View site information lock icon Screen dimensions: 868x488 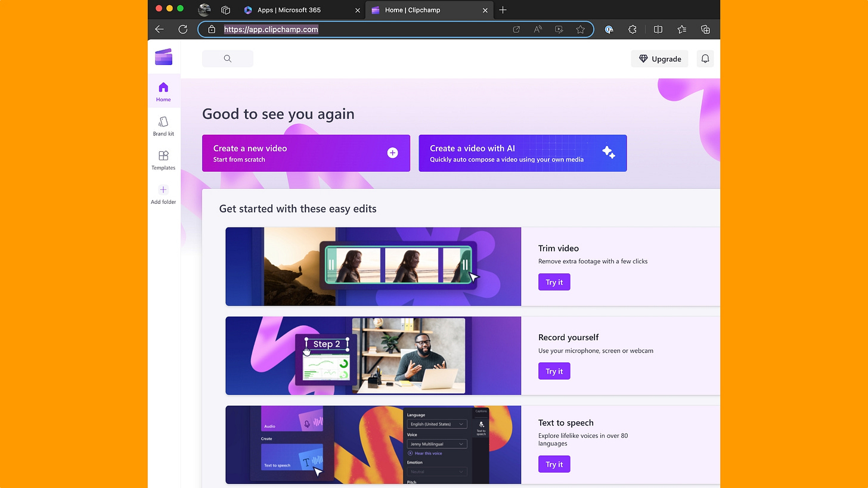pyautogui.click(x=212, y=29)
